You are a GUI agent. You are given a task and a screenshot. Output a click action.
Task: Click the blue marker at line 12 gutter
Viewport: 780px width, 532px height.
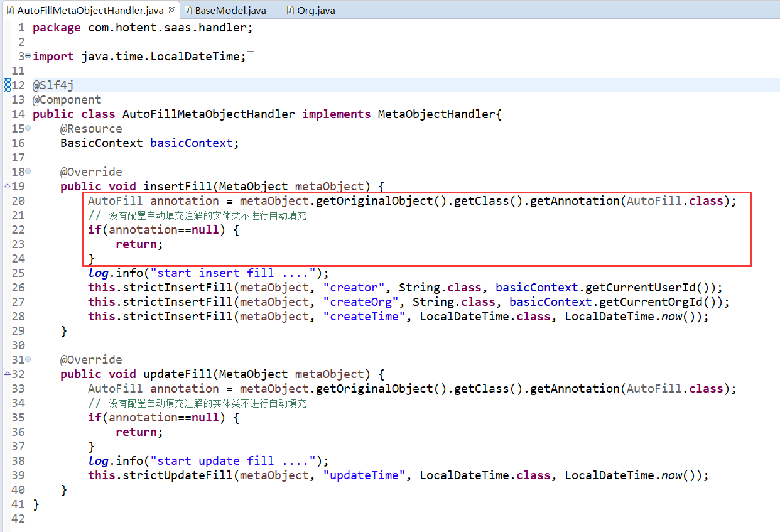click(x=7, y=85)
